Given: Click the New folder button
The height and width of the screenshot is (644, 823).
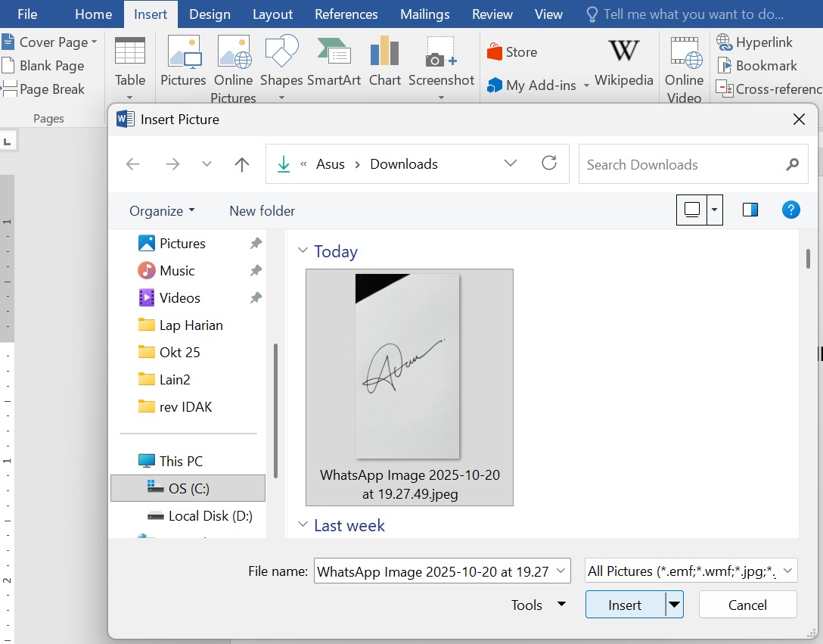Looking at the screenshot, I should point(262,211).
